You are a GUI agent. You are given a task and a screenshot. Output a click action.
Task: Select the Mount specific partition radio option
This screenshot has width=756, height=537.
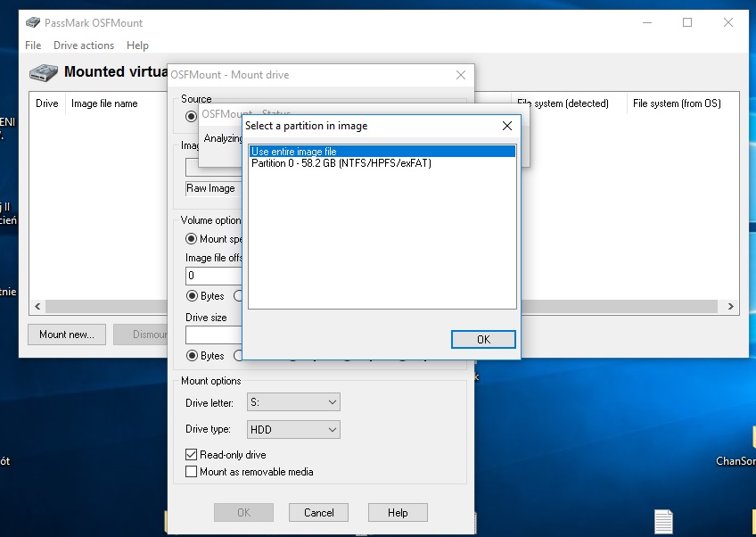click(192, 239)
